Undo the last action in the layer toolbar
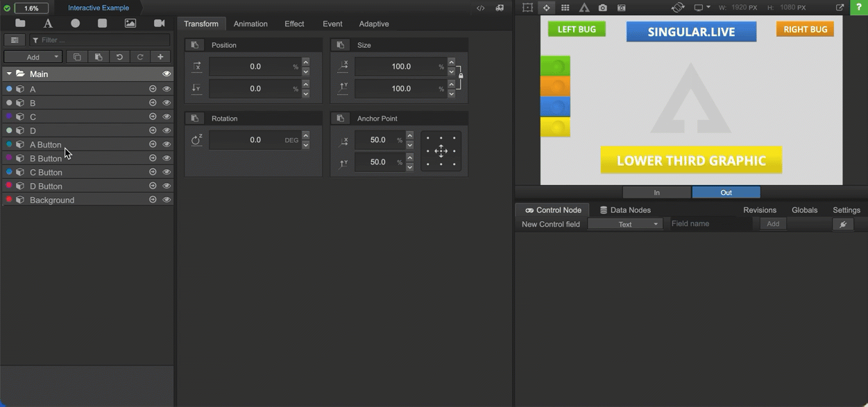The image size is (868, 407). 119,57
